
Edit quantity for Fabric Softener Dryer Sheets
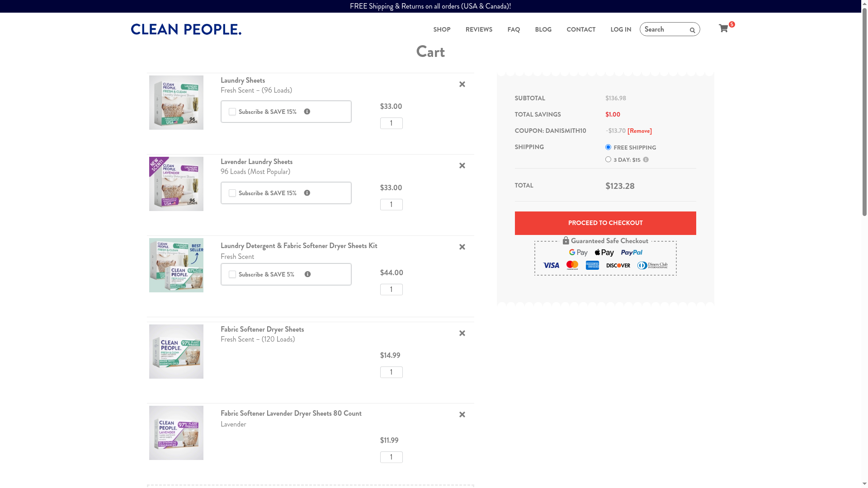pyautogui.click(x=392, y=372)
